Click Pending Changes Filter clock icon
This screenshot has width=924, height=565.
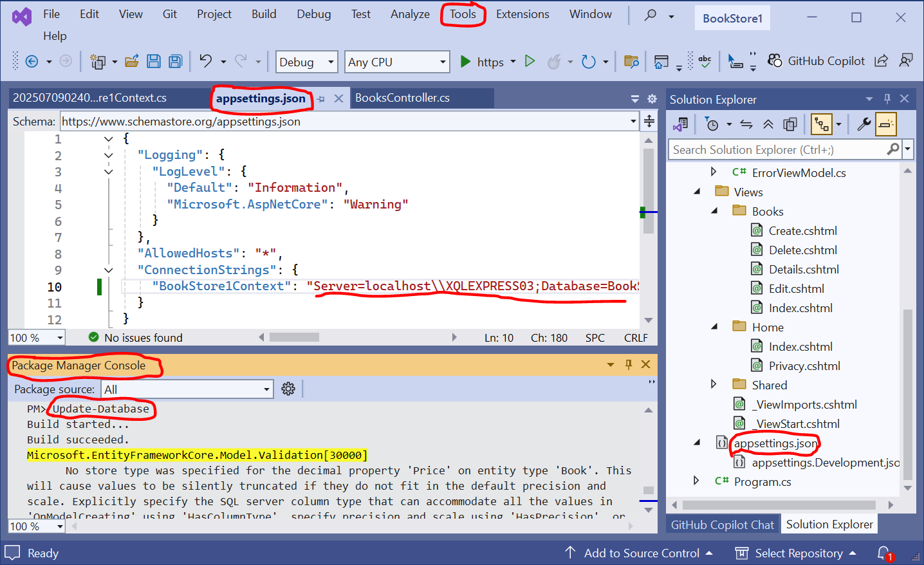pyautogui.click(x=712, y=124)
